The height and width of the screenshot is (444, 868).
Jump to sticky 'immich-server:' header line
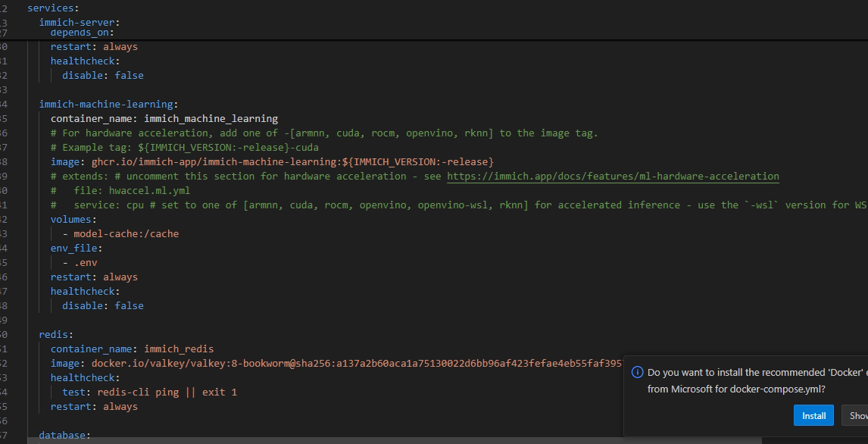pos(80,22)
